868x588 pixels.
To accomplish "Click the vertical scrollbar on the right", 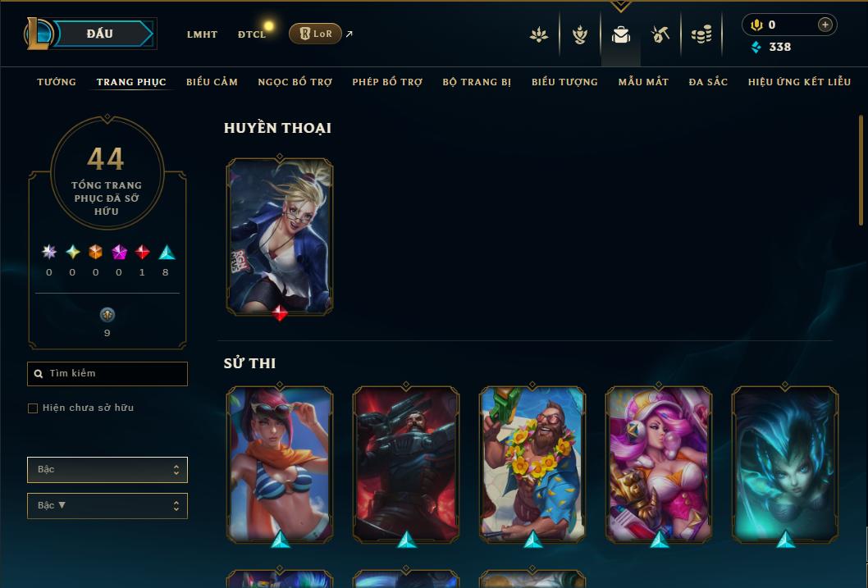I will 861,171.
